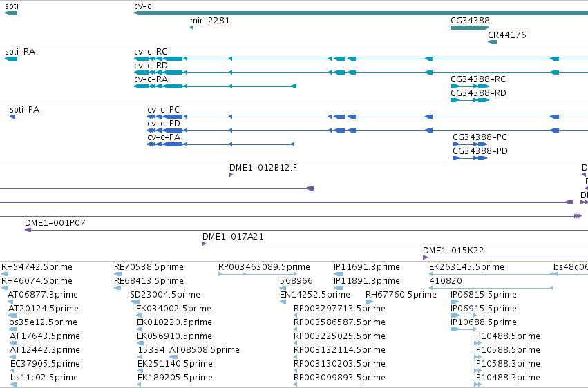Select the IP10488.5prime EST label

coord(507,337)
